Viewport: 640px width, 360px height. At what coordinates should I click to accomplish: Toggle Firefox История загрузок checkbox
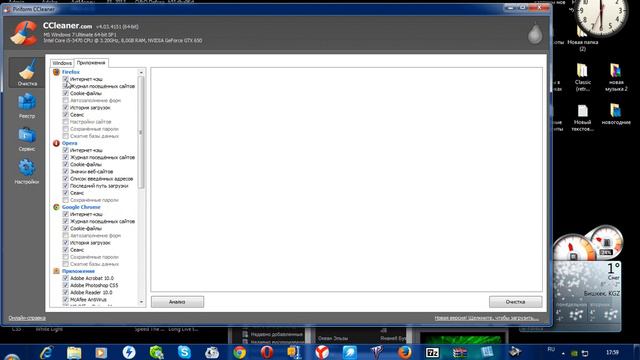66,108
